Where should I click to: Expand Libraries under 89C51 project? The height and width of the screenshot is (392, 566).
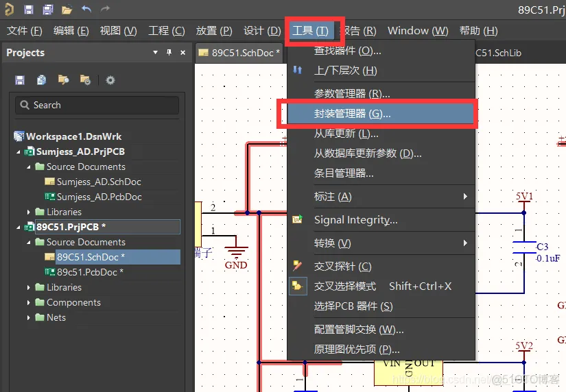click(x=29, y=287)
